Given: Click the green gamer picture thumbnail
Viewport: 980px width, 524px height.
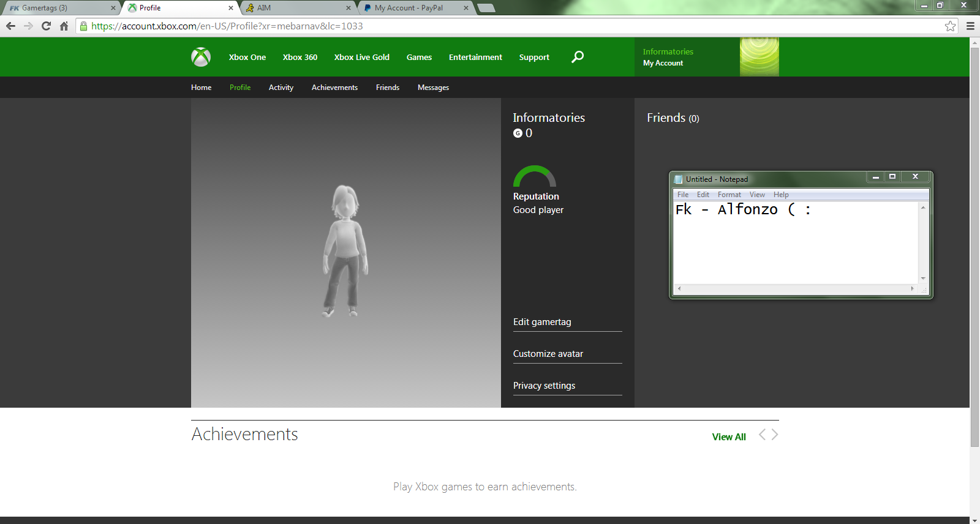Looking at the screenshot, I should click(x=759, y=57).
